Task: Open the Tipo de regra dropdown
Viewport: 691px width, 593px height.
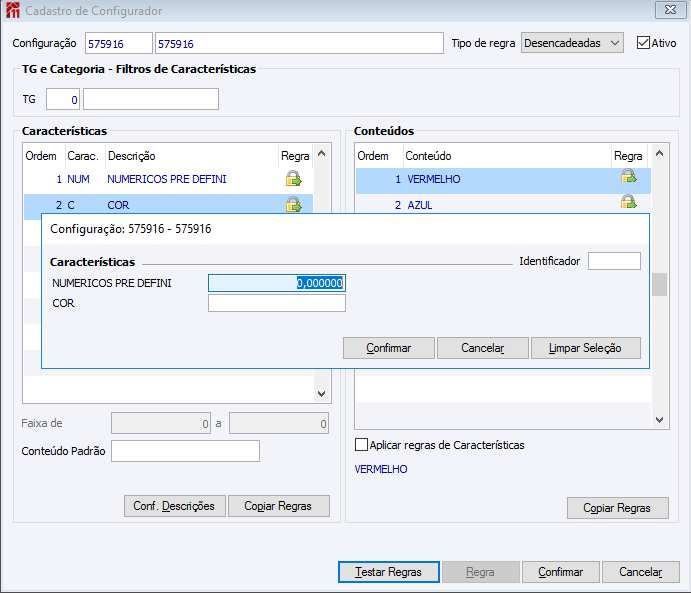Action: (x=572, y=43)
